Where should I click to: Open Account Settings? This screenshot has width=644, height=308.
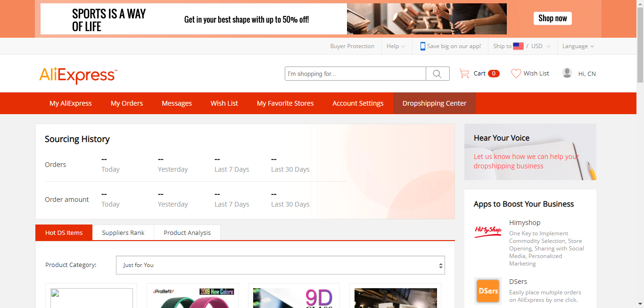[x=358, y=103]
